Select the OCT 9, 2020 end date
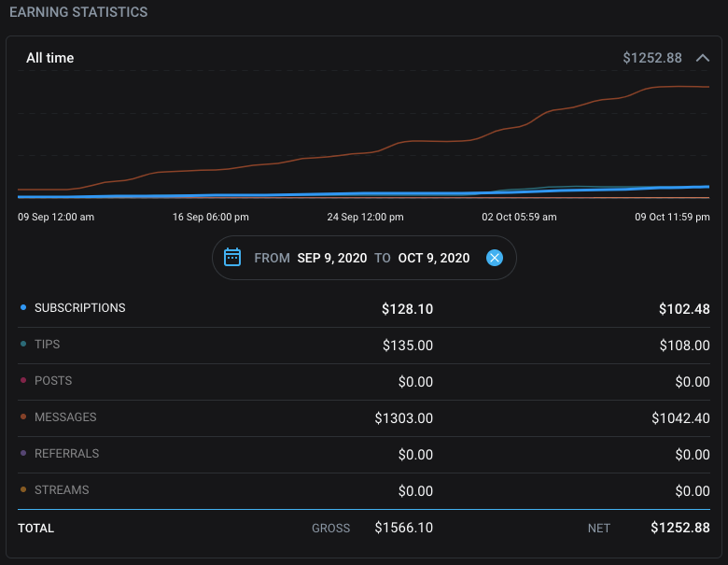728x565 pixels. click(434, 258)
